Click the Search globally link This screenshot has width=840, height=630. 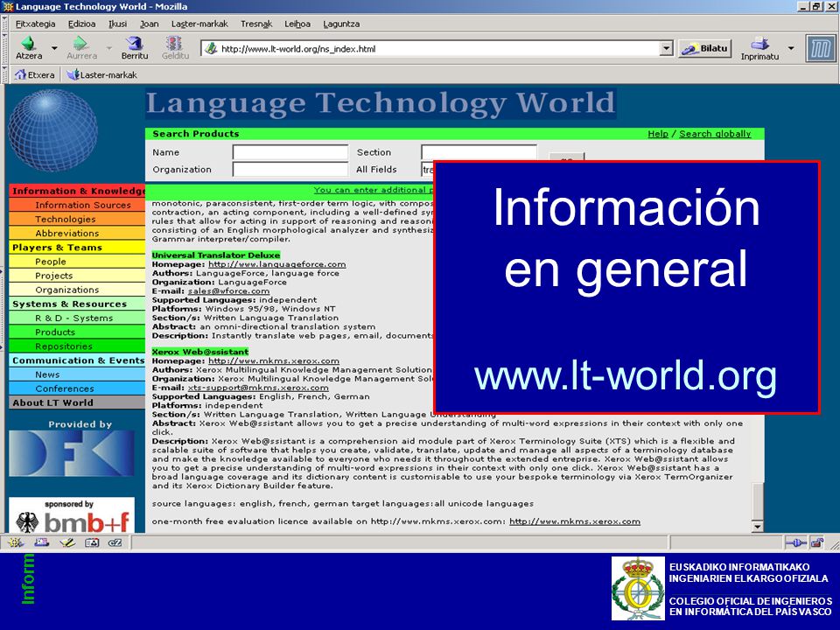(x=715, y=134)
